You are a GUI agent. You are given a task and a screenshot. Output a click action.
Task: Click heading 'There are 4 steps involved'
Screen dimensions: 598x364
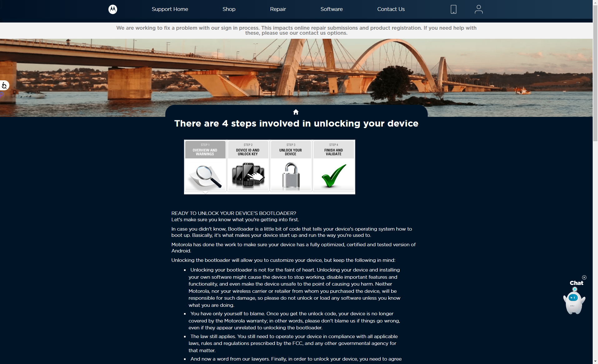tap(296, 123)
